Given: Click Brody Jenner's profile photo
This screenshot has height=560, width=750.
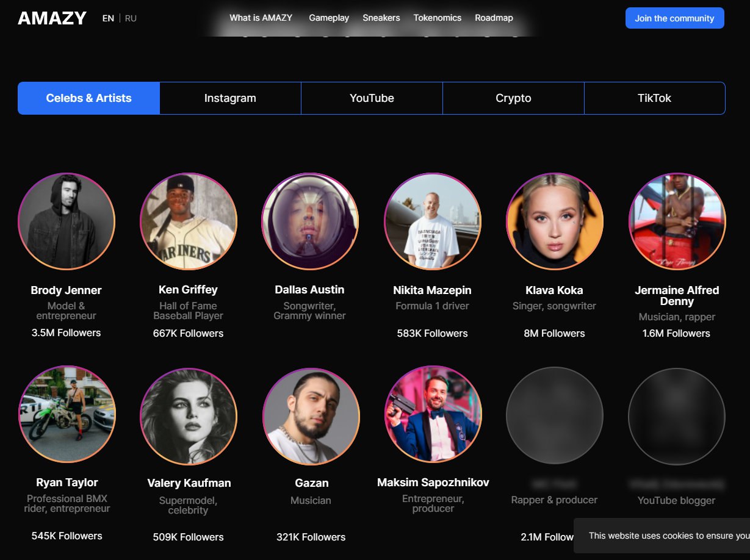Looking at the screenshot, I should pos(67,221).
